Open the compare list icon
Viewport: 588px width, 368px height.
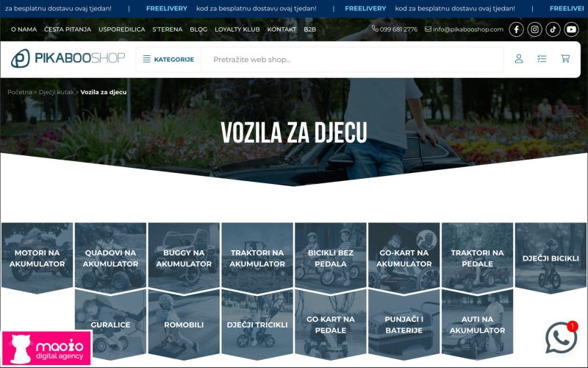click(542, 59)
